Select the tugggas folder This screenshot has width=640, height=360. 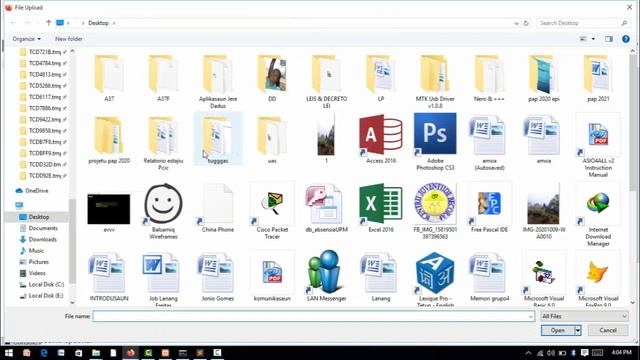pyautogui.click(x=218, y=139)
